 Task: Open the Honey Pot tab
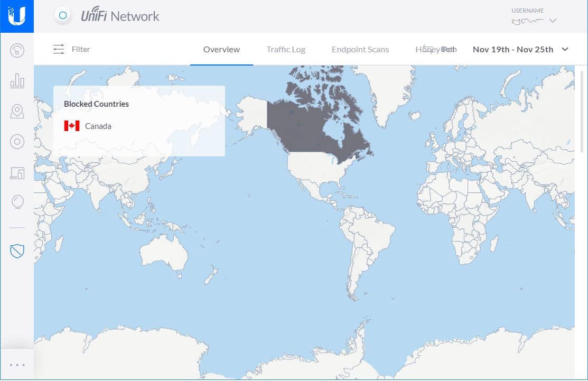[x=435, y=49]
